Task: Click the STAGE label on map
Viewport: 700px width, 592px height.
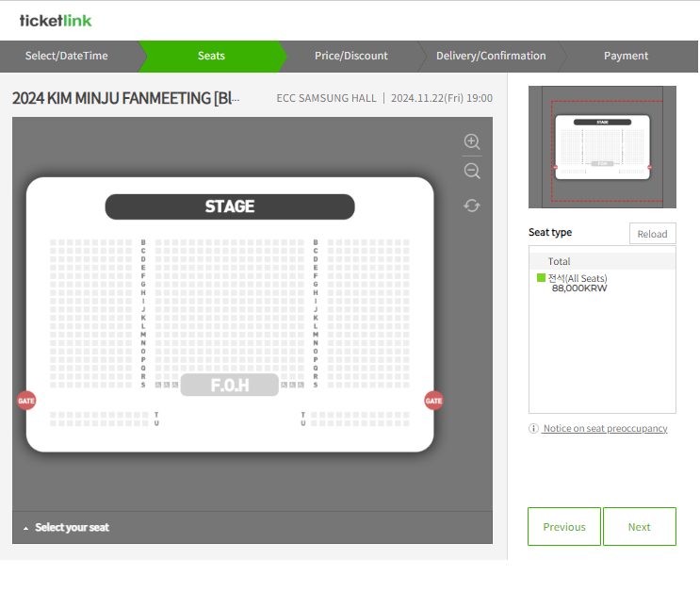Action: pyautogui.click(x=230, y=206)
